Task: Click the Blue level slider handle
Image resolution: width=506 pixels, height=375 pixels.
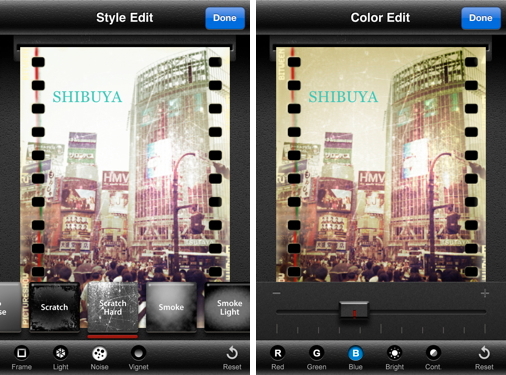Action: (354, 311)
